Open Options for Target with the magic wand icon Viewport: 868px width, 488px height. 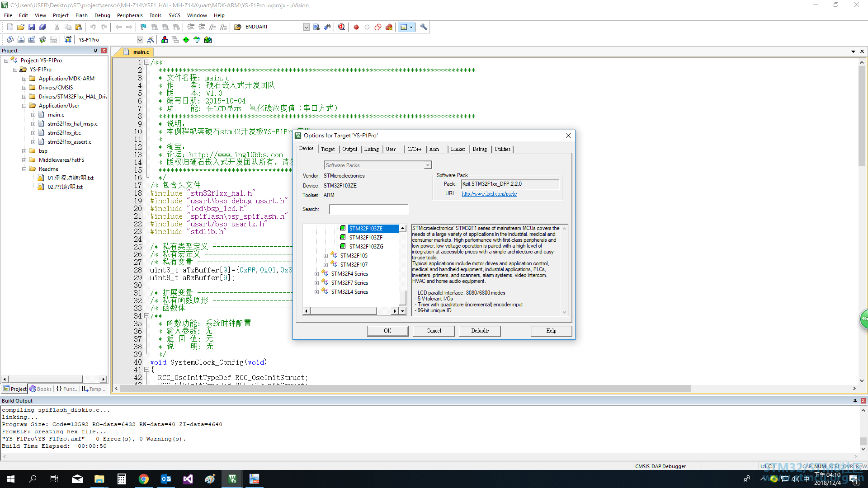(x=151, y=40)
